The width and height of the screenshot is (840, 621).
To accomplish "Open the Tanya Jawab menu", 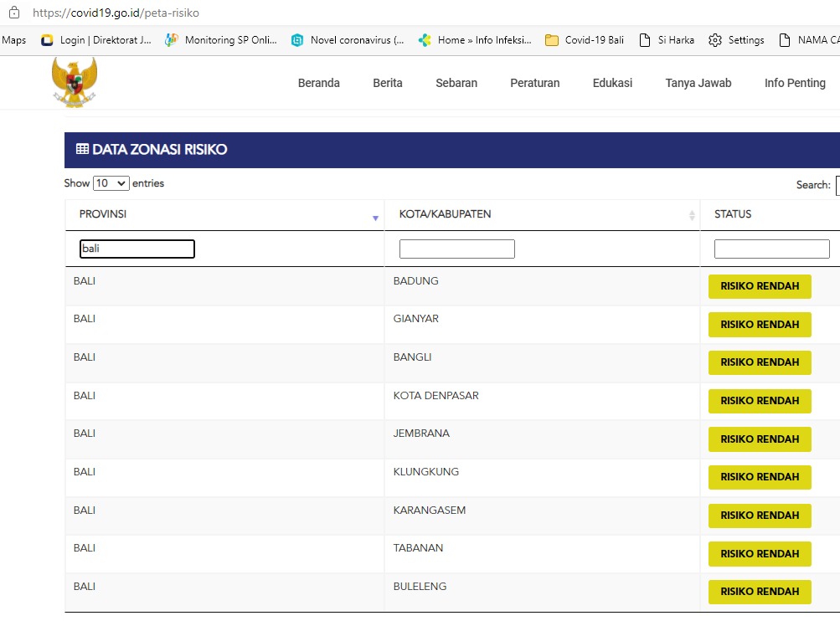I will coord(698,83).
